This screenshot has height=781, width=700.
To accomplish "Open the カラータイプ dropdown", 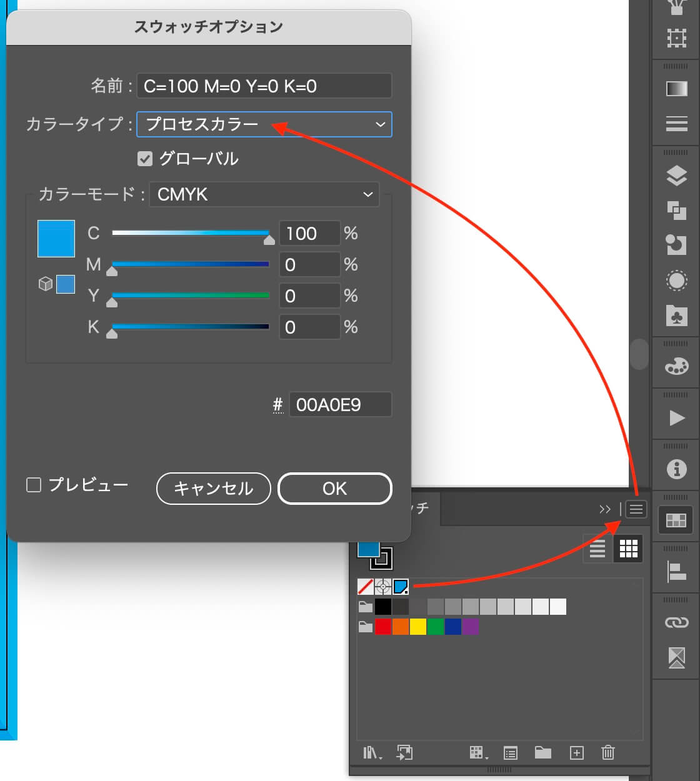I will 264,124.
